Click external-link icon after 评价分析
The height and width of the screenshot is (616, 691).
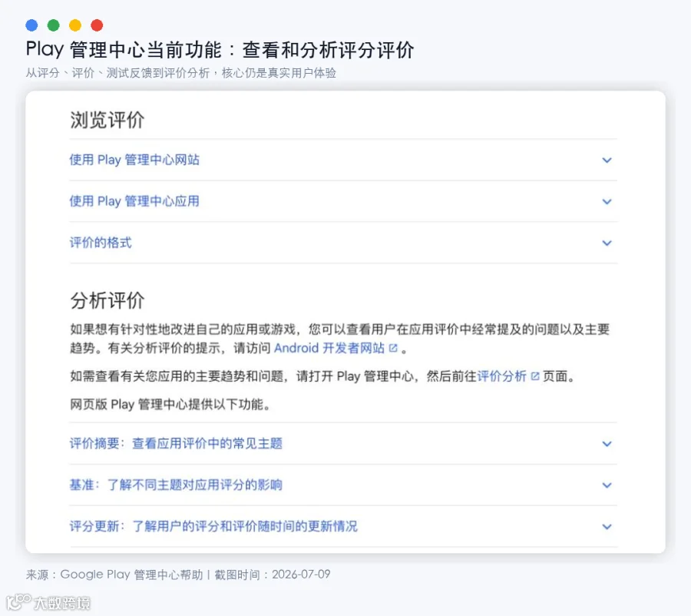[535, 376]
